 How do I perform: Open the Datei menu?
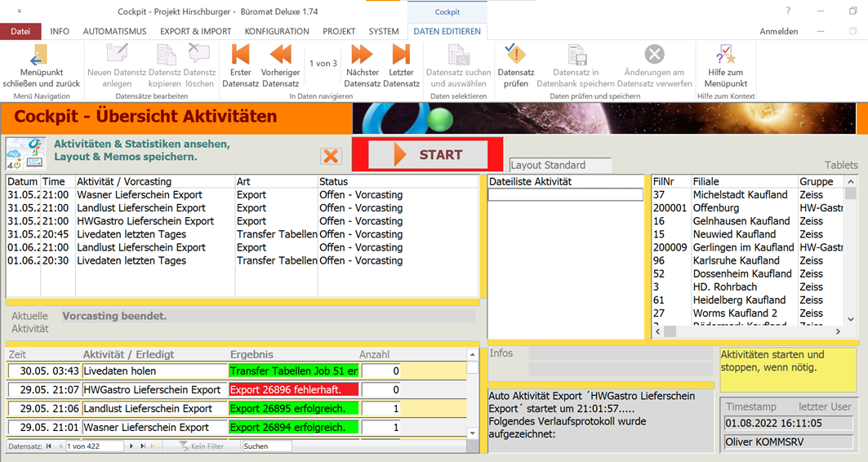[20, 31]
